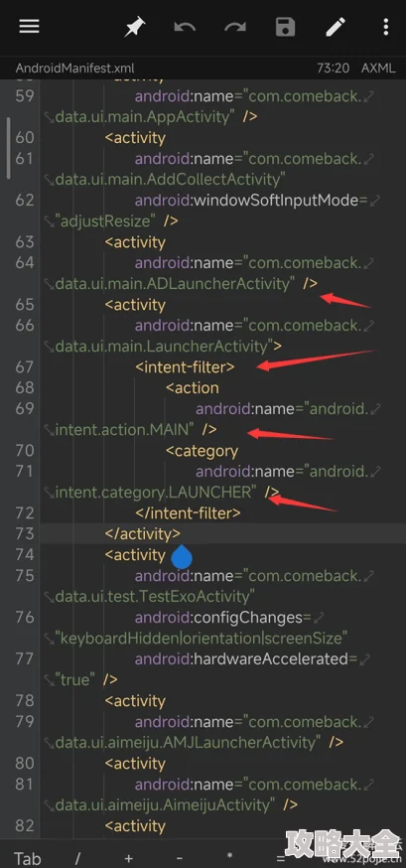Open the hamburger navigation menu
406x868 pixels.
click(29, 26)
